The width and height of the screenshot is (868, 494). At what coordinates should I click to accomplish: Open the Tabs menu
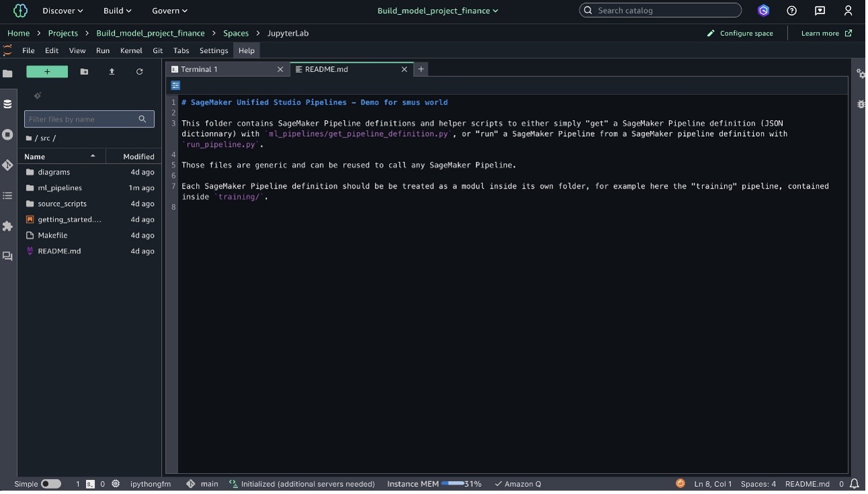click(x=181, y=50)
